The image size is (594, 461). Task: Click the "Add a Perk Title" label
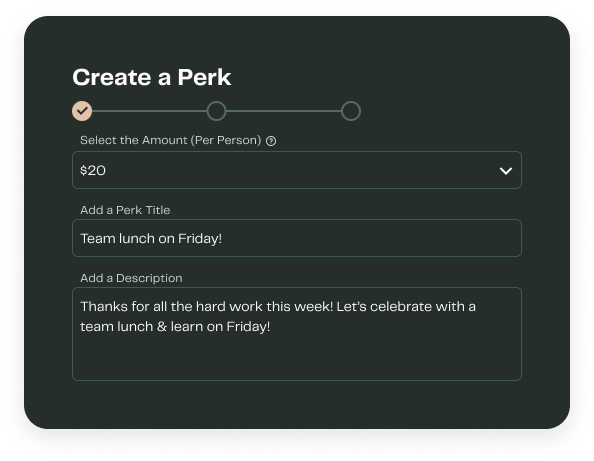tap(125, 210)
